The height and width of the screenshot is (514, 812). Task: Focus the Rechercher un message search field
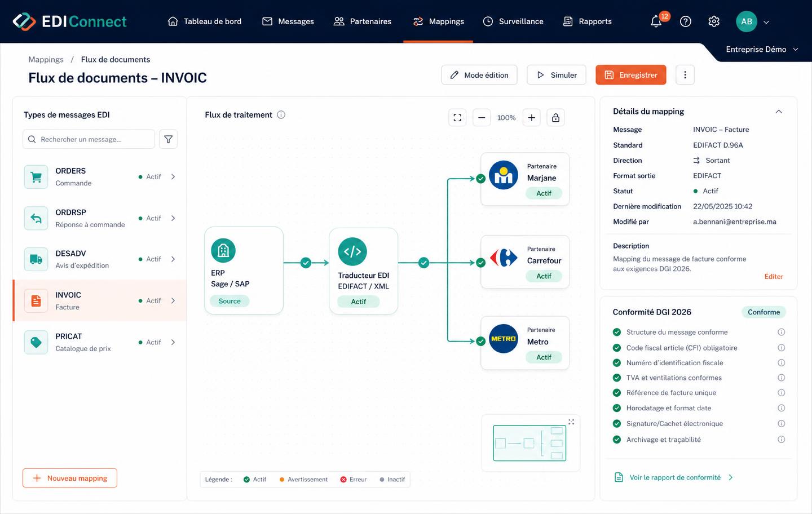(89, 139)
